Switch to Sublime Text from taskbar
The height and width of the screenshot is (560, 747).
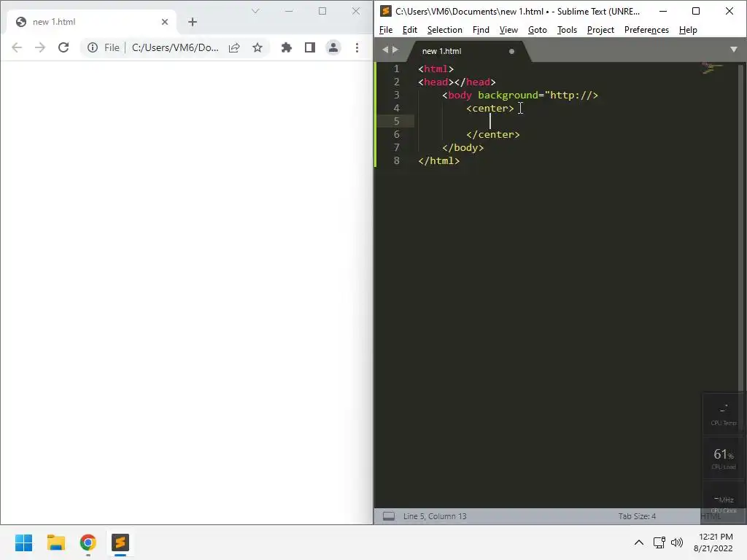(x=120, y=542)
